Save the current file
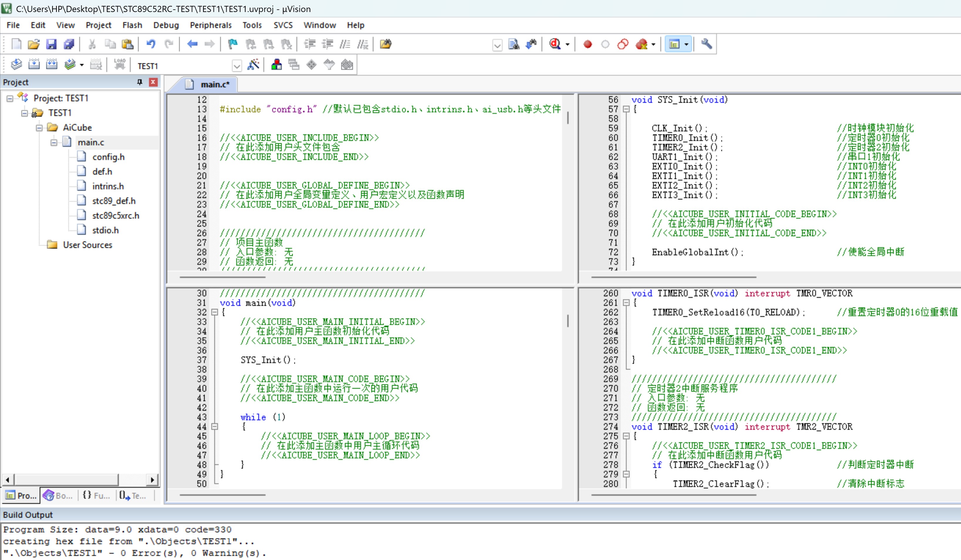961x560 pixels. [x=51, y=44]
